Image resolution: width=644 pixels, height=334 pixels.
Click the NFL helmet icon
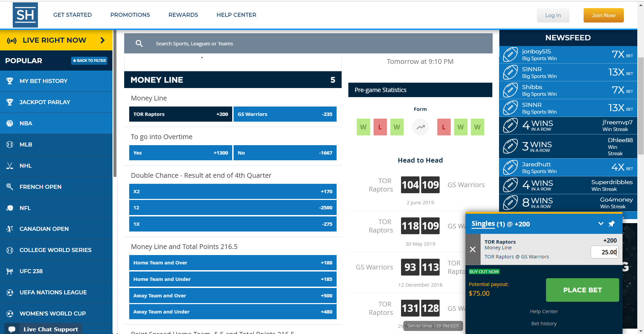click(x=10, y=208)
